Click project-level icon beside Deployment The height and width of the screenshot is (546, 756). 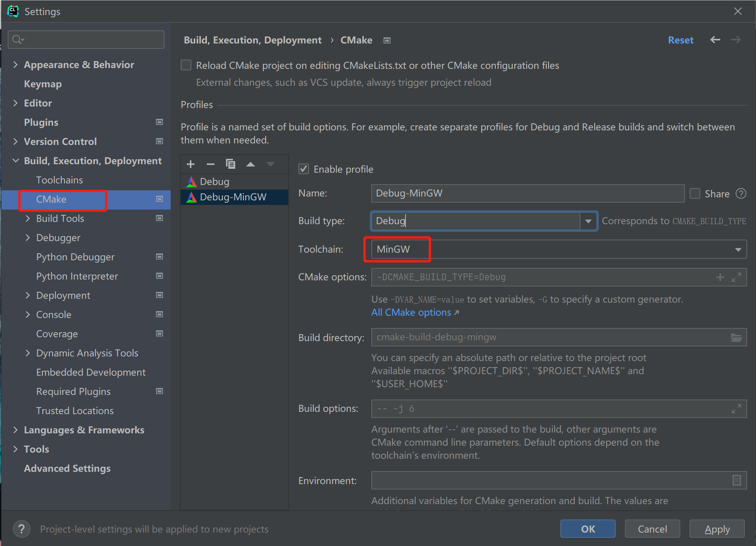click(160, 295)
